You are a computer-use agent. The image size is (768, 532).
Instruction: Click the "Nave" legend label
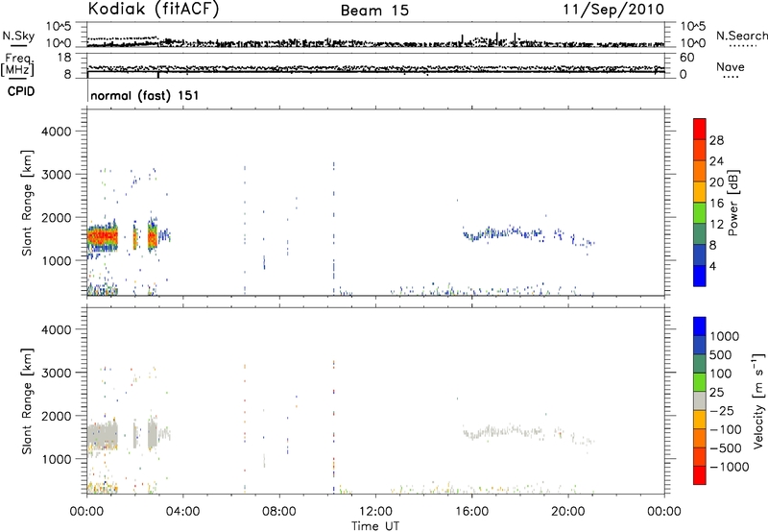click(x=730, y=67)
